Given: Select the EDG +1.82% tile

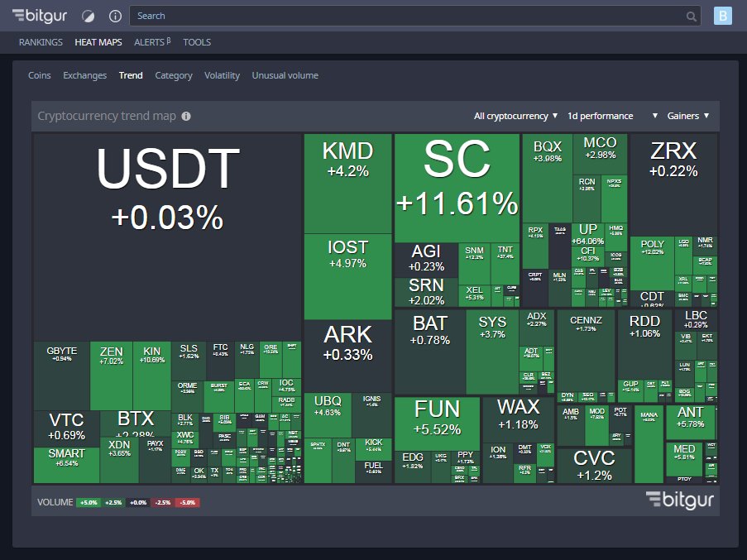Looking at the screenshot, I should click(x=413, y=467).
